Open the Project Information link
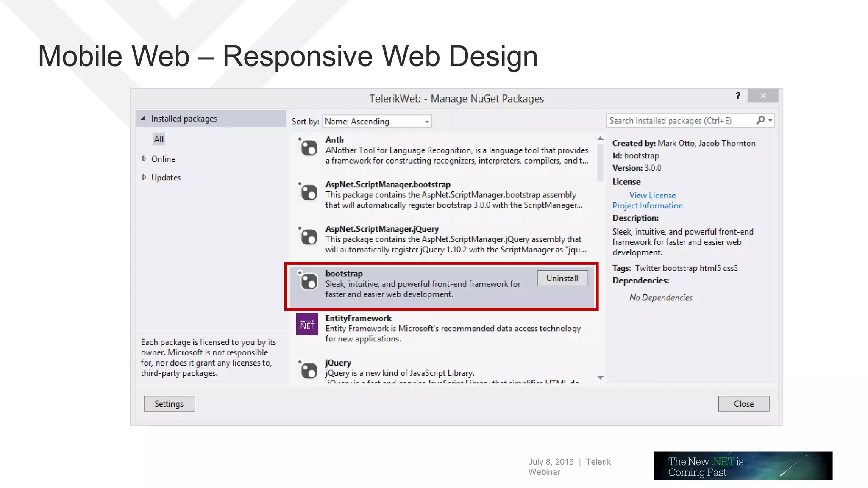The height and width of the screenshot is (488, 868). pos(647,206)
